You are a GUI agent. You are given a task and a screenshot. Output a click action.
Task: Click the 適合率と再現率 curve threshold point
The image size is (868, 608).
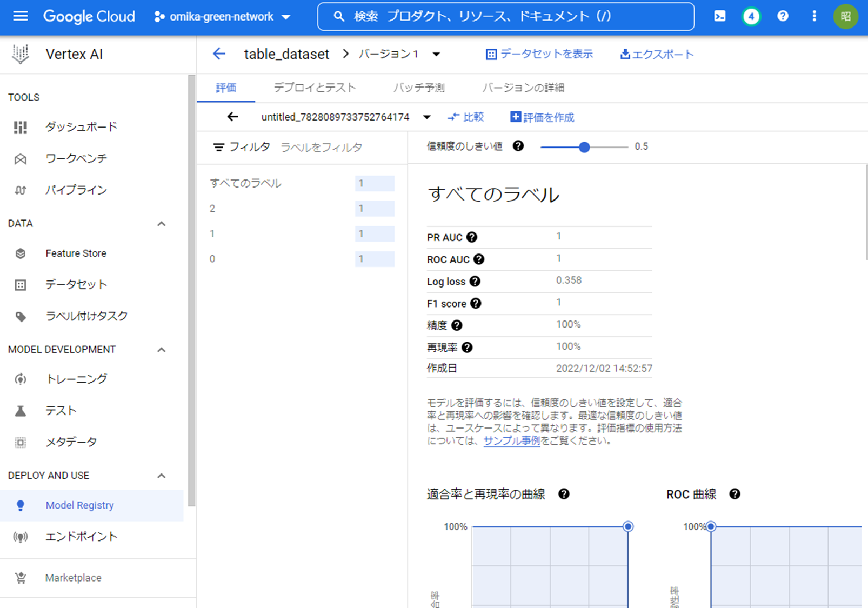point(628,526)
